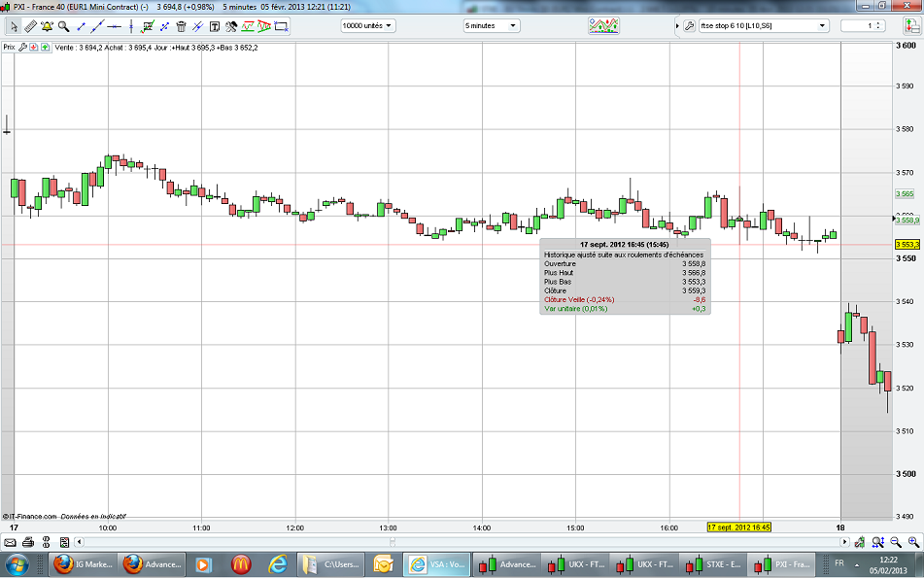
Task: Click the red-green chart lines tool
Action: (x=248, y=26)
